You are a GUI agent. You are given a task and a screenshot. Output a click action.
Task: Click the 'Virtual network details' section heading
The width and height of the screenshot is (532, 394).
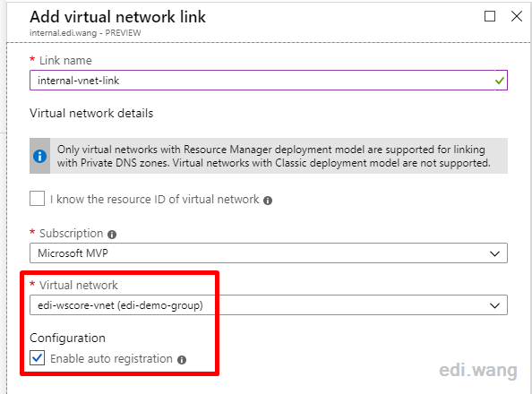[91, 113]
